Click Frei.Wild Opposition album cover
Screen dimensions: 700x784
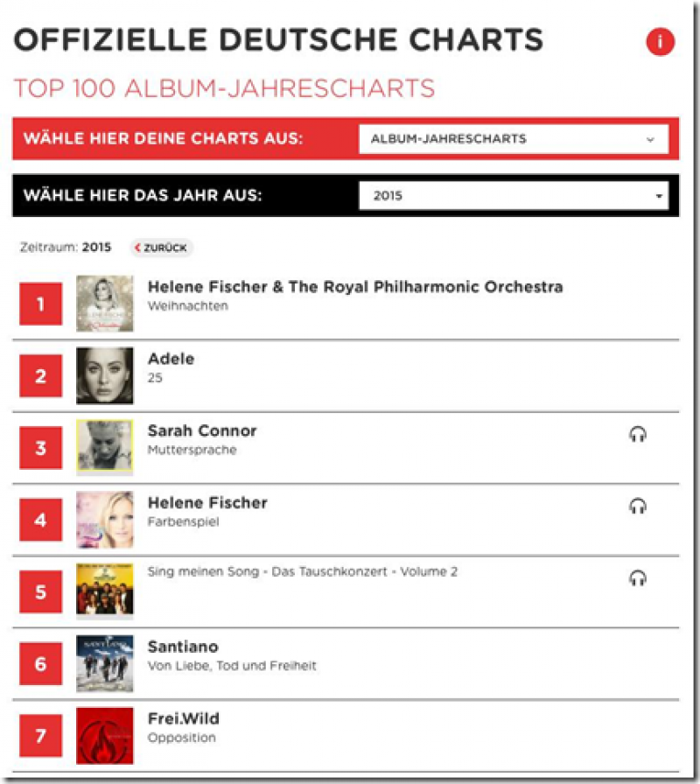105,735
